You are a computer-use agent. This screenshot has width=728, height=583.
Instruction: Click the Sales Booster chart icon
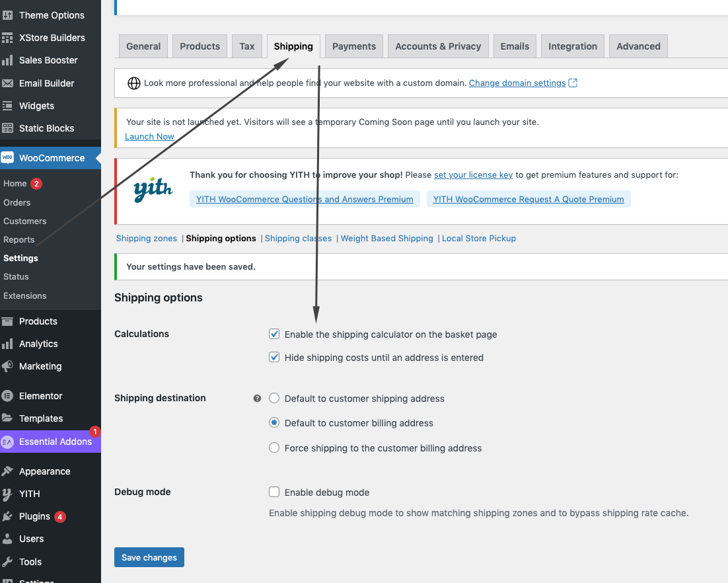pos(7,60)
